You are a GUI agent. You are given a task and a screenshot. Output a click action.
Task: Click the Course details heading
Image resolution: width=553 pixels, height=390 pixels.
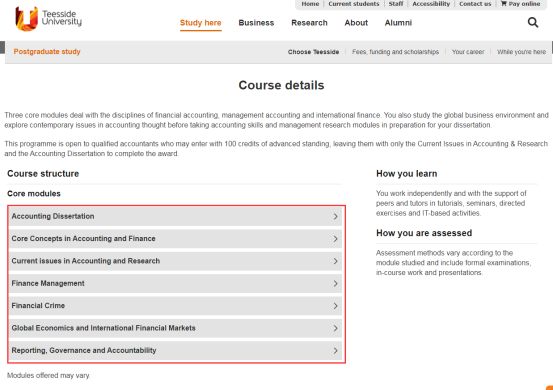(281, 85)
